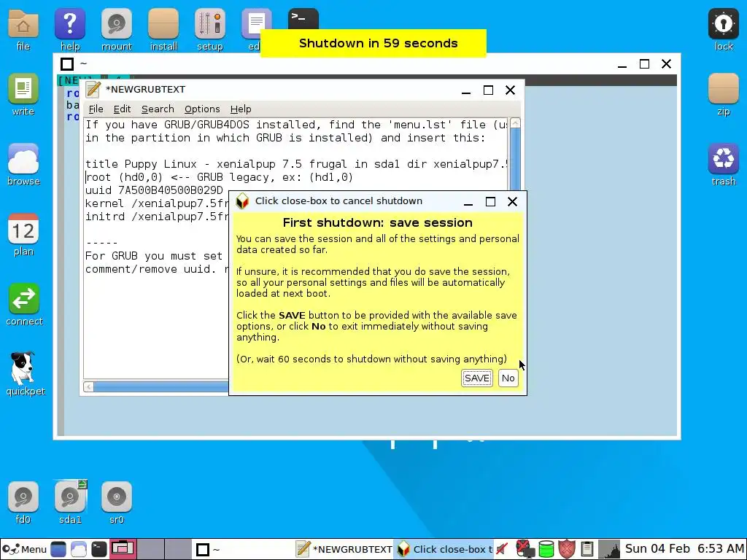Image resolution: width=747 pixels, height=560 pixels.
Task: Open the 'quickpet' puppy icon
Action: point(25,374)
